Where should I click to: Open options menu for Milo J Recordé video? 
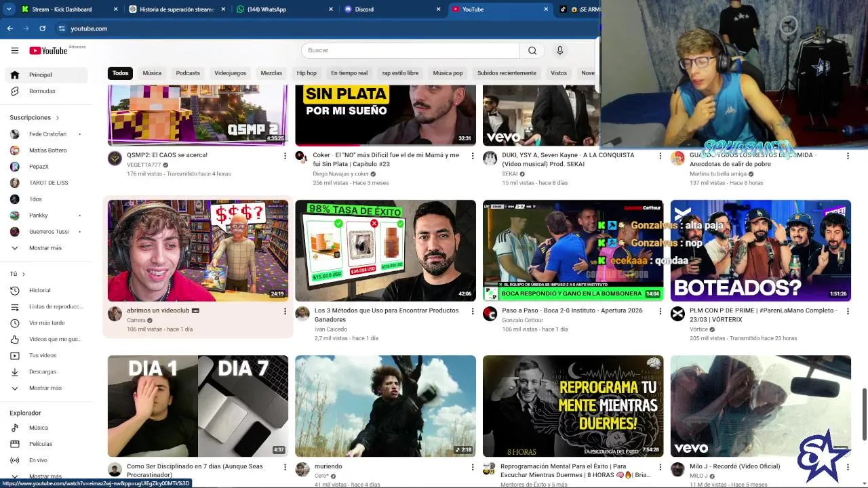[x=847, y=467]
